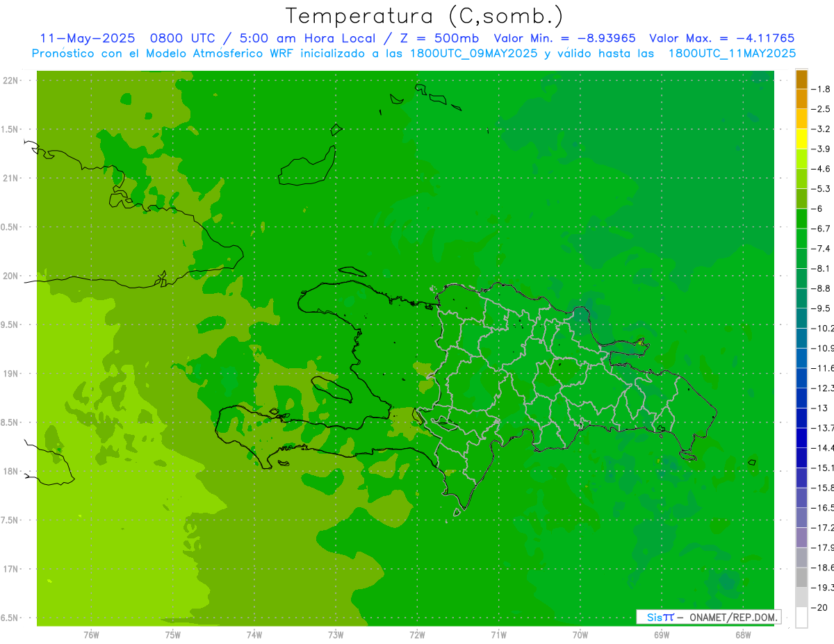Click "Valor Min. = -8.93965"
834x644 pixels.
coord(564,38)
